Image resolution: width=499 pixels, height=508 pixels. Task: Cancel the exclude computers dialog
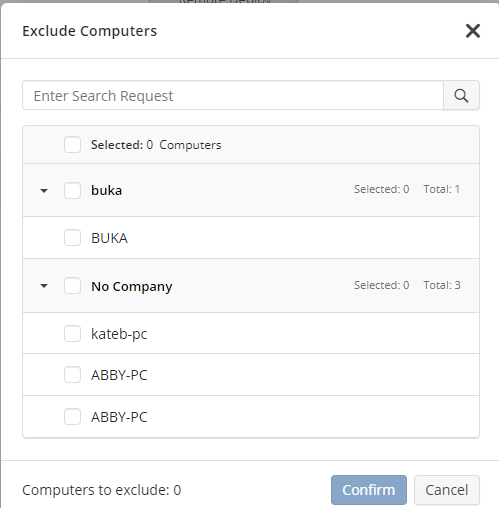click(447, 490)
